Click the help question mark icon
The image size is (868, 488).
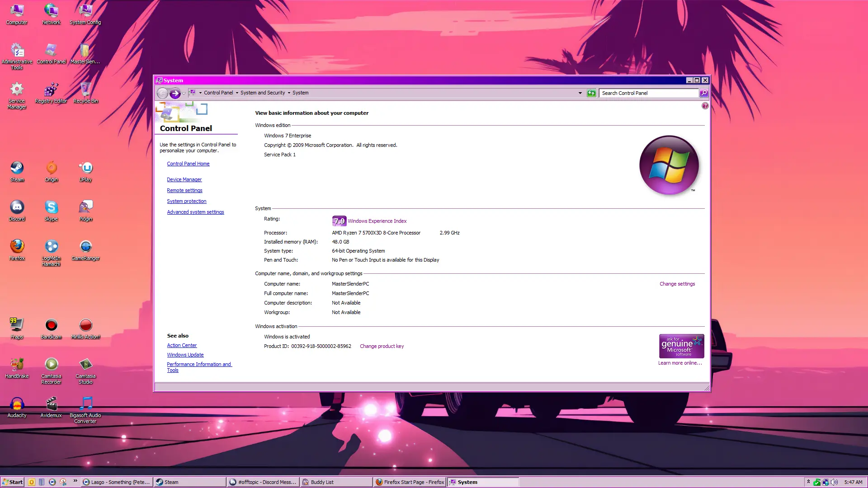[x=705, y=106]
